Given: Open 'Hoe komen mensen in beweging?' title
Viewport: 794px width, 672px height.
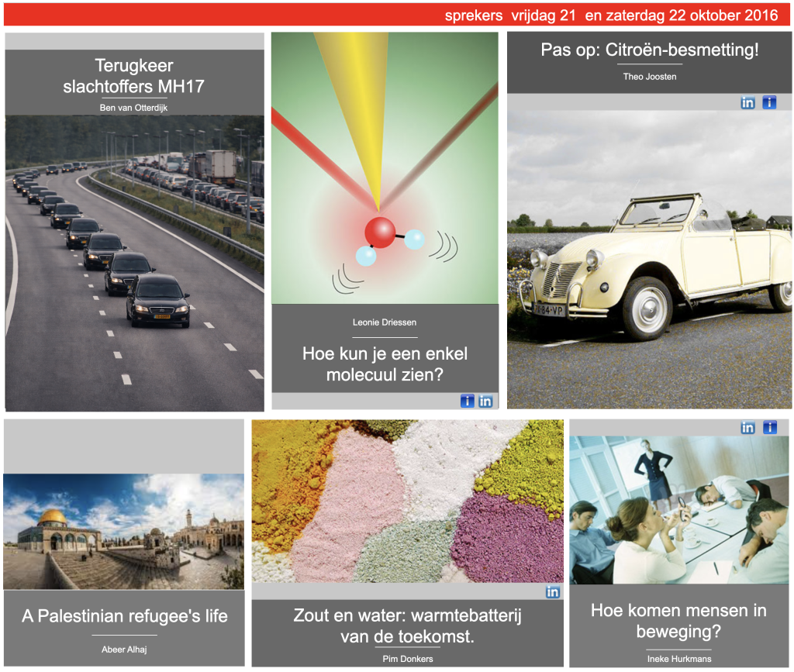Looking at the screenshot, I should pos(678,621).
